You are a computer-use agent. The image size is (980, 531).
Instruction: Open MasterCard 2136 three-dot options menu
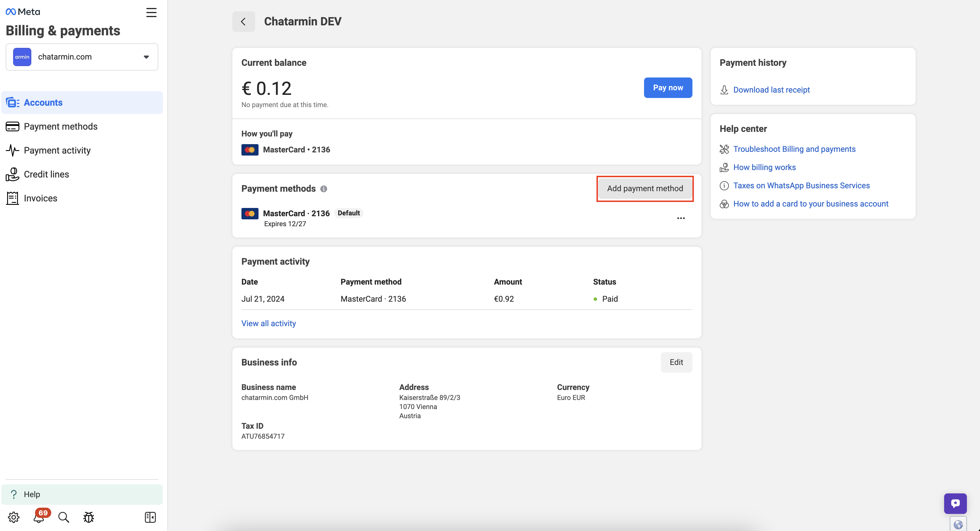coord(680,218)
